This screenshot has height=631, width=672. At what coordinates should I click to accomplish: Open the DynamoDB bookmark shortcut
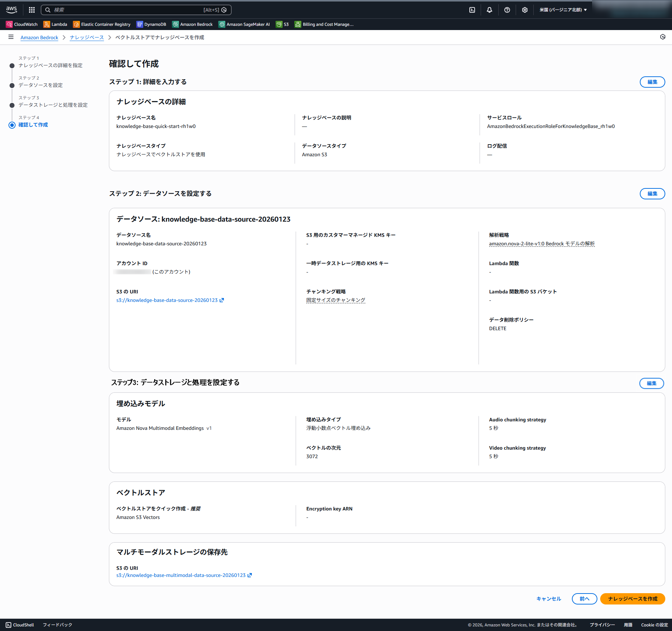[151, 24]
